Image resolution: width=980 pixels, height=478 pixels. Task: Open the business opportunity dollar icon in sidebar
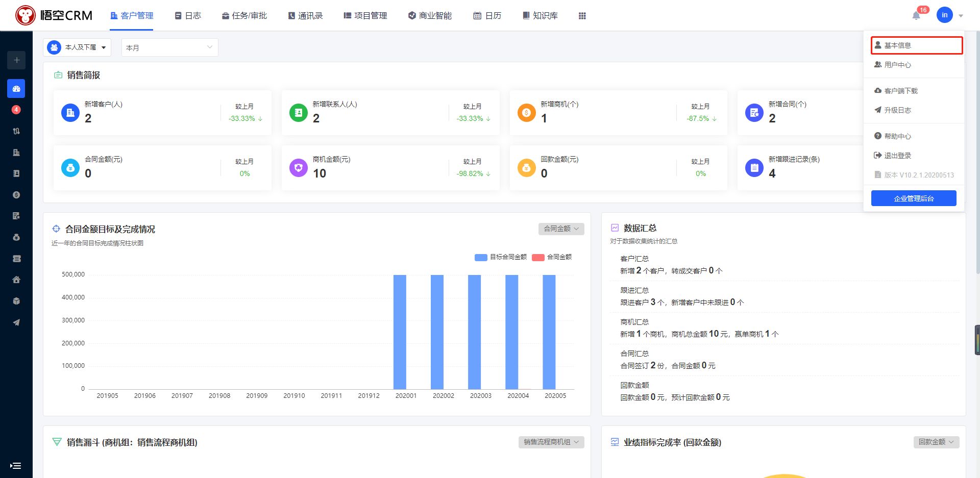pyautogui.click(x=16, y=195)
